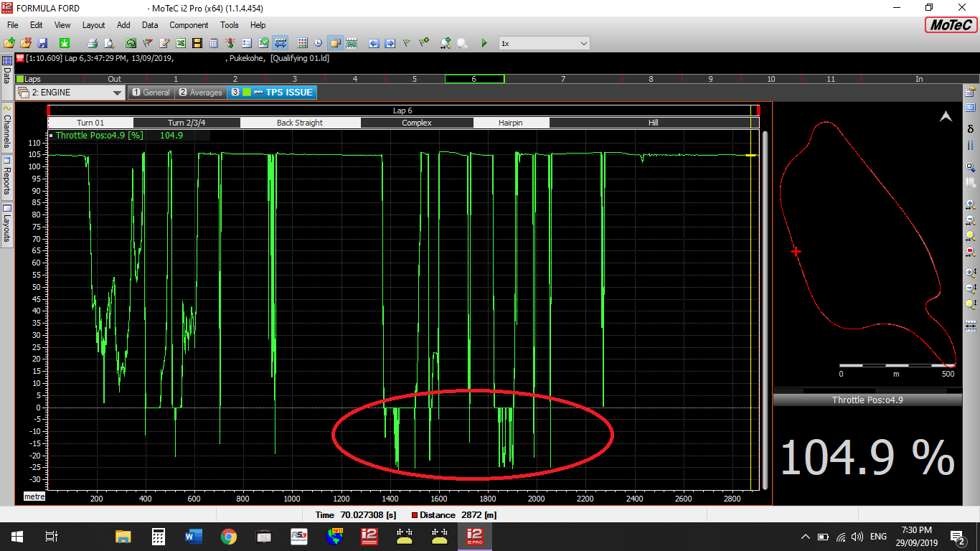Click the add flag marker icon
Image resolution: width=980 pixels, height=551 pixels.
(424, 43)
